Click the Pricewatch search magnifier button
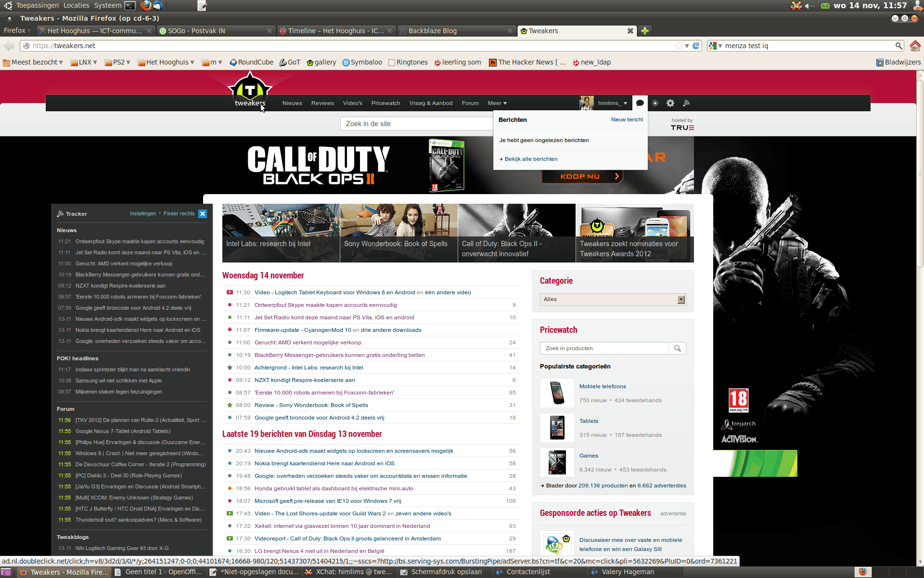This screenshot has height=578, width=924. 678,348
